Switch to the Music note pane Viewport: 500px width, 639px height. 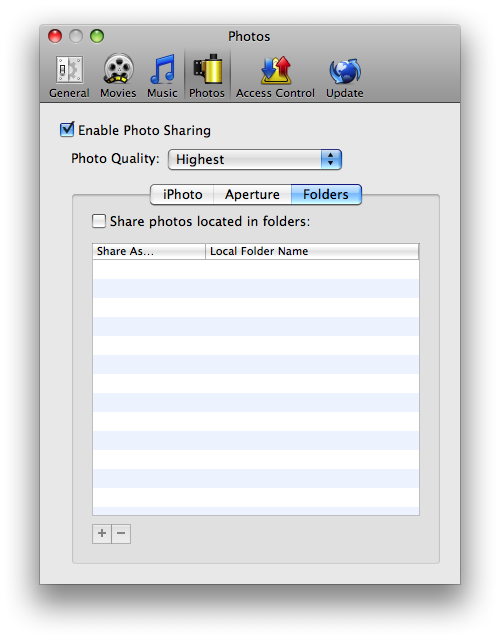(x=162, y=76)
